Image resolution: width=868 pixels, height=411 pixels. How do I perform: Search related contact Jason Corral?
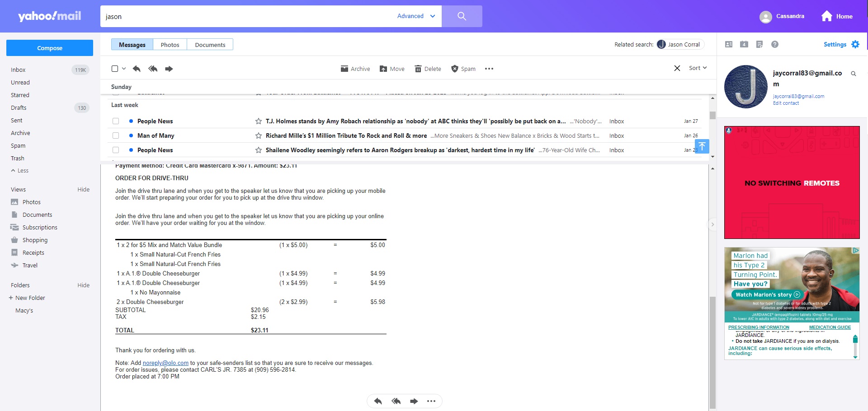[679, 44]
